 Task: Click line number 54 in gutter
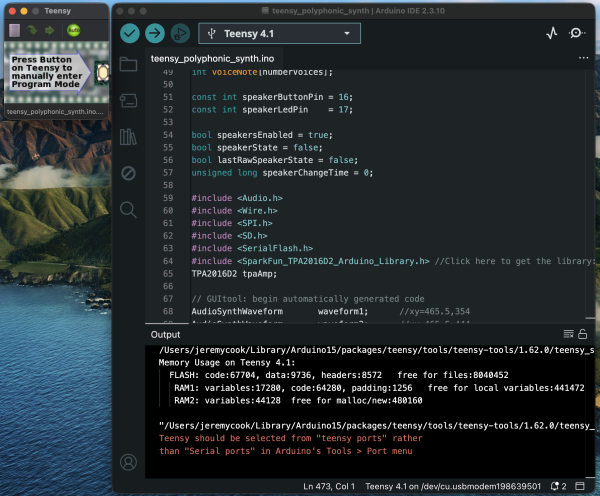pos(168,135)
